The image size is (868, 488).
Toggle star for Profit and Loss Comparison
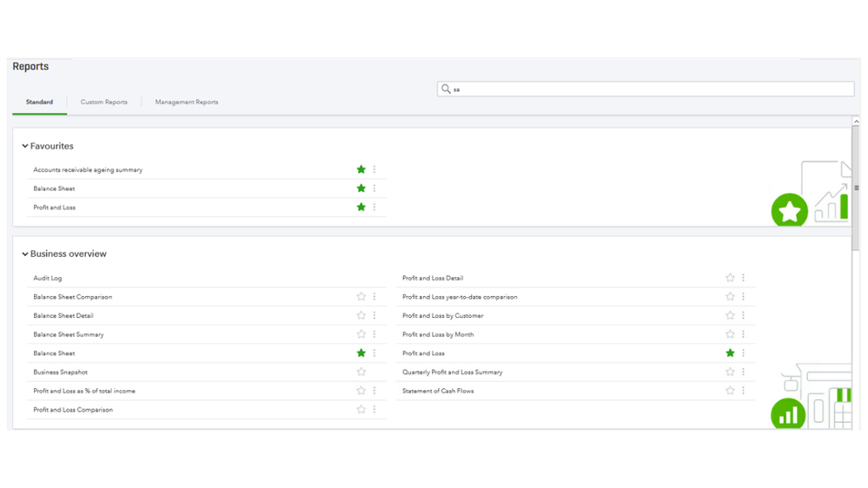tap(361, 410)
